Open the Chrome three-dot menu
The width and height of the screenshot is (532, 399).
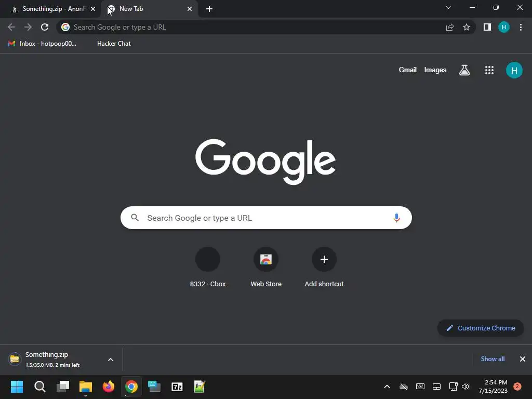521,27
